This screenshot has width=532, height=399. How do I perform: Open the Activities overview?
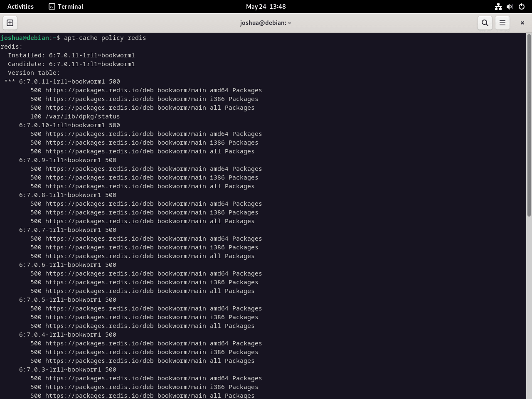click(x=20, y=6)
